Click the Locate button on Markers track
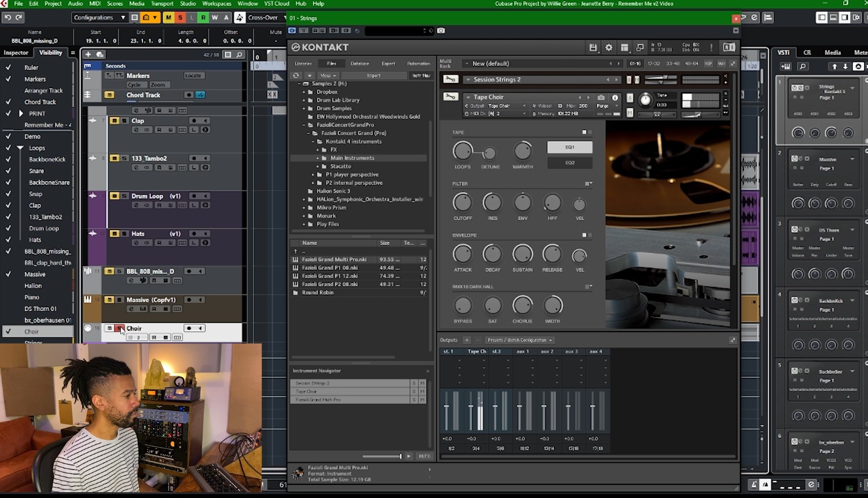This screenshot has height=498, width=868. pyautogui.click(x=193, y=76)
